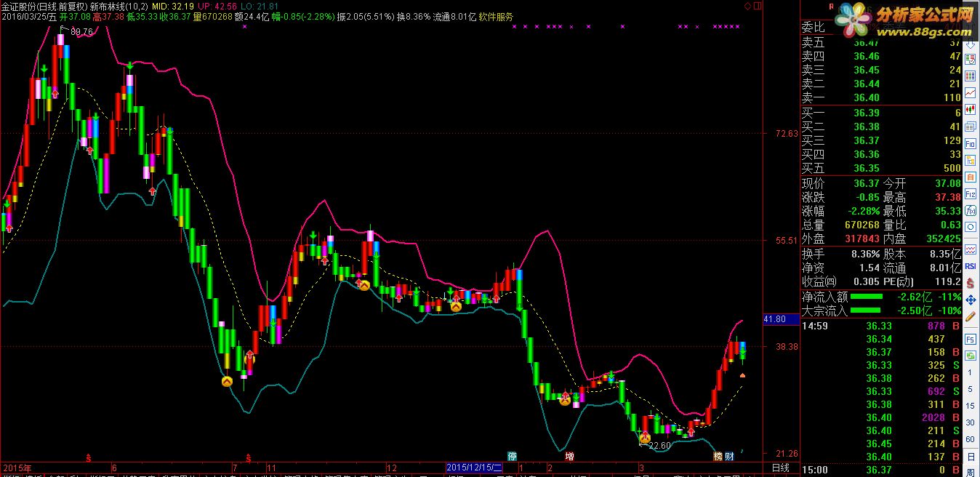
Task: Open the checklist report icon in sidebar
Action: 970,60
